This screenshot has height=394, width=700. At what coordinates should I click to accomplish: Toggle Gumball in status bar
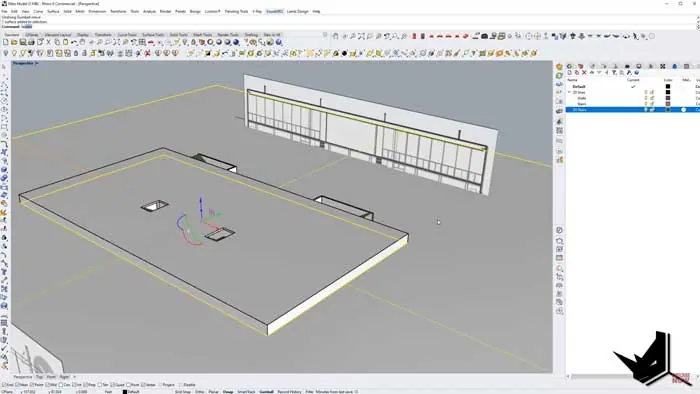[x=267, y=391]
